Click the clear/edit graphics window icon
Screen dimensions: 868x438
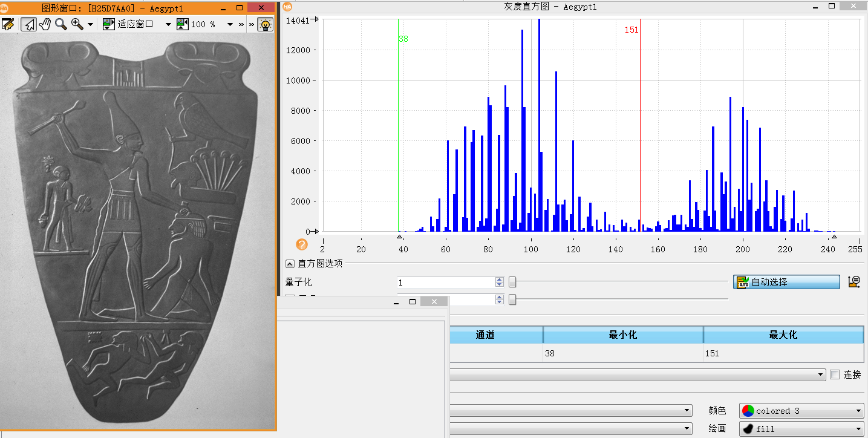click(x=8, y=24)
